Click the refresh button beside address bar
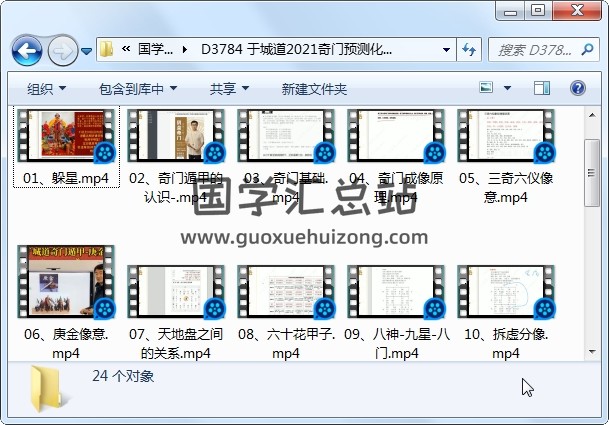Image resolution: width=609 pixels, height=425 pixels. point(470,49)
